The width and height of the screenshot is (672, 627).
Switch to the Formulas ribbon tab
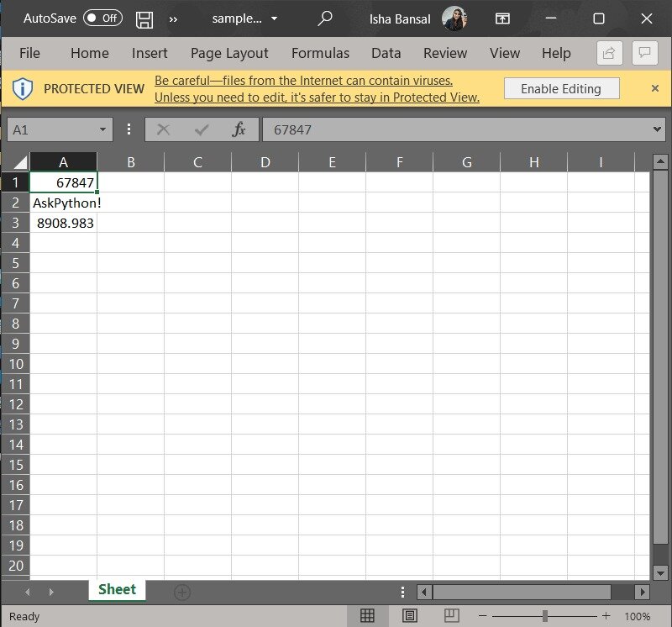pyautogui.click(x=320, y=53)
